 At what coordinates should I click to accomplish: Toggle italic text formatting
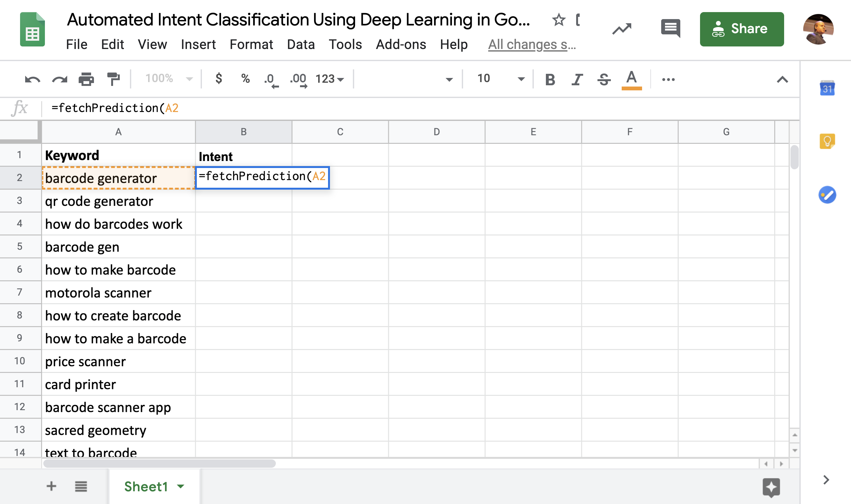(577, 80)
